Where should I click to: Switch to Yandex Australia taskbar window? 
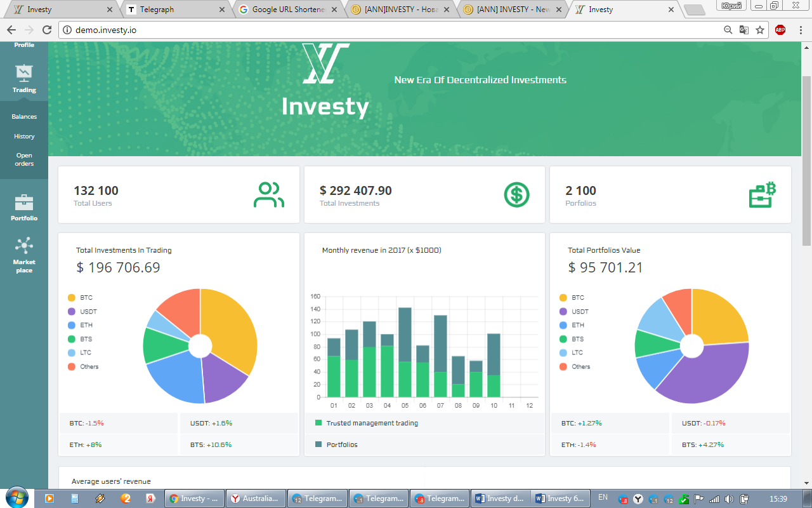click(x=256, y=498)
